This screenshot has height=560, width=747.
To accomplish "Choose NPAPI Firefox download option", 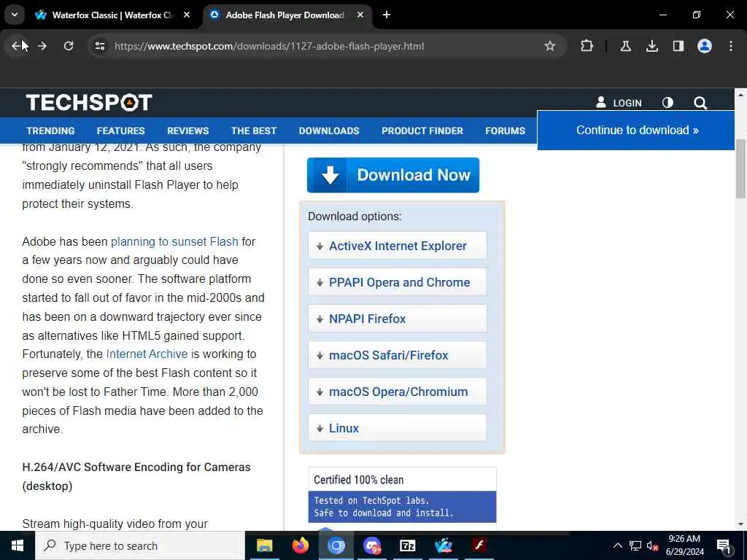I will click(398, 319).
